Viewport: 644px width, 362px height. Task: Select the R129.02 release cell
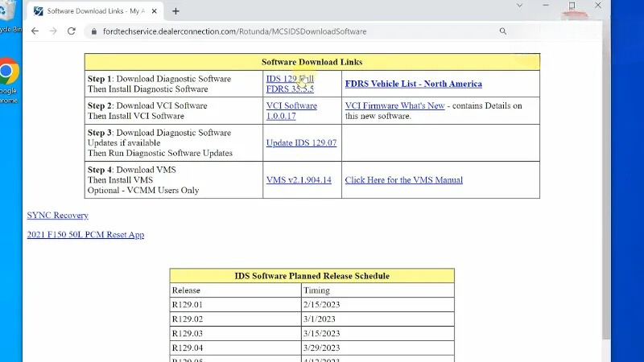pyautogui.click(x=235, y=319)
